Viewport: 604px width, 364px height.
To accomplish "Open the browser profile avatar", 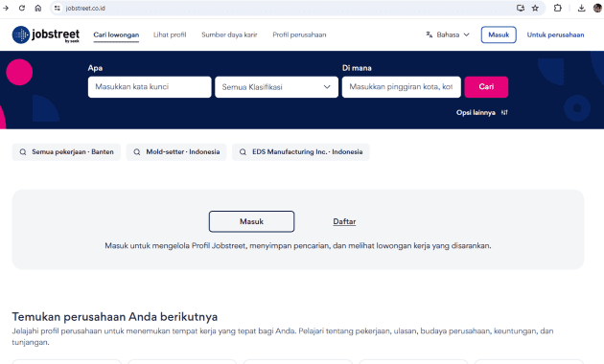I will 597,8.
